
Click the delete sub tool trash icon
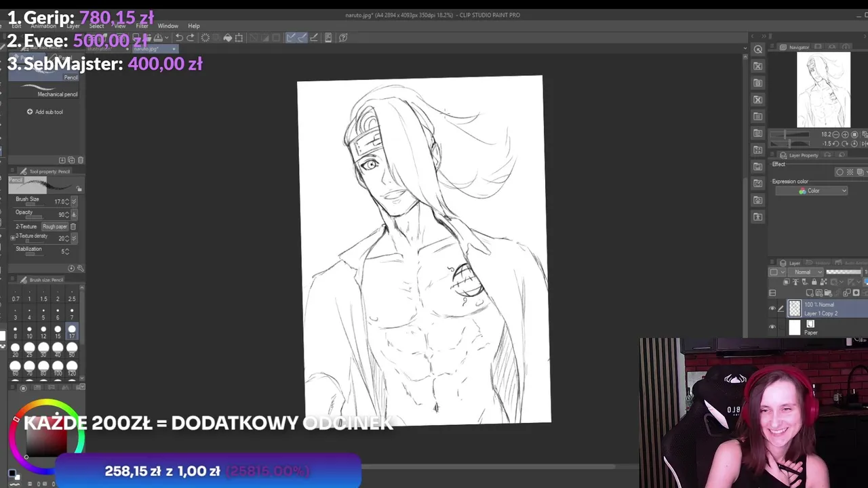(x=81, y=160)
